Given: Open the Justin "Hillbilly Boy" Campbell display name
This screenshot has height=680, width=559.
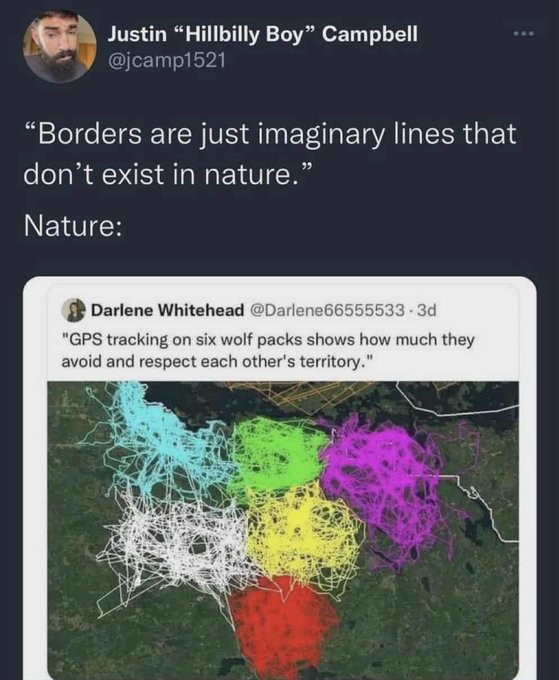Looking at the screenshot, I should [262, 34].
